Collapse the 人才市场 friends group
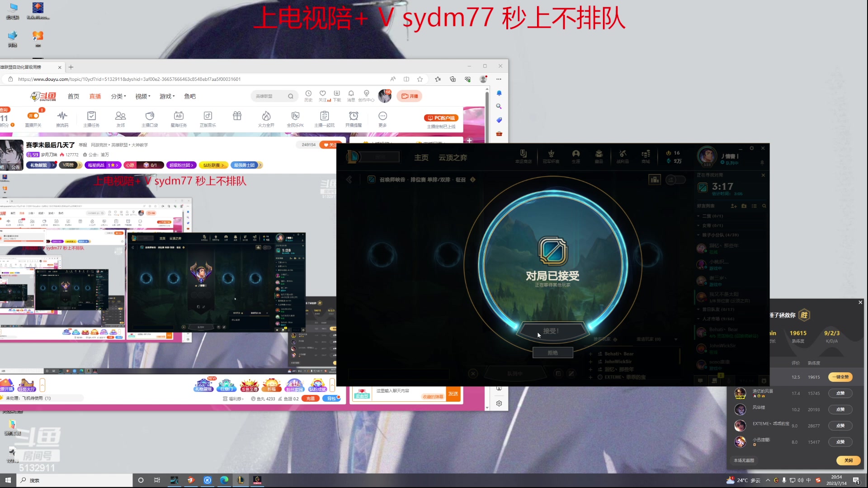The image size is (868, 488). [717, 319]
